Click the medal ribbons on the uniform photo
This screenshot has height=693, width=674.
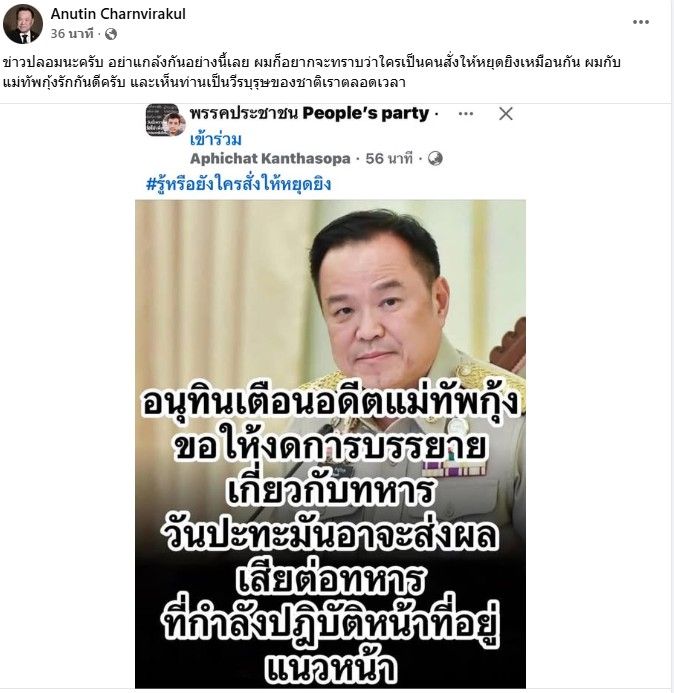(x=454, y=468)
